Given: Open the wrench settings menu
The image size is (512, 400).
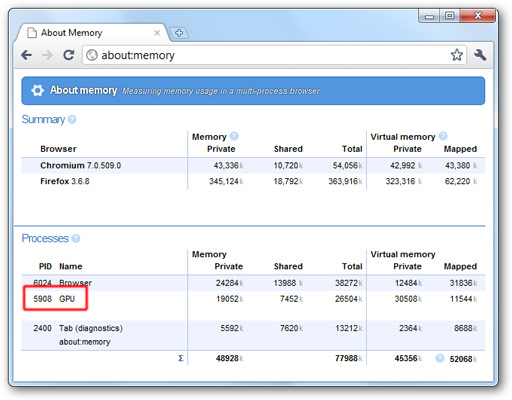Looking at the screenshot, I should (480, 55).
